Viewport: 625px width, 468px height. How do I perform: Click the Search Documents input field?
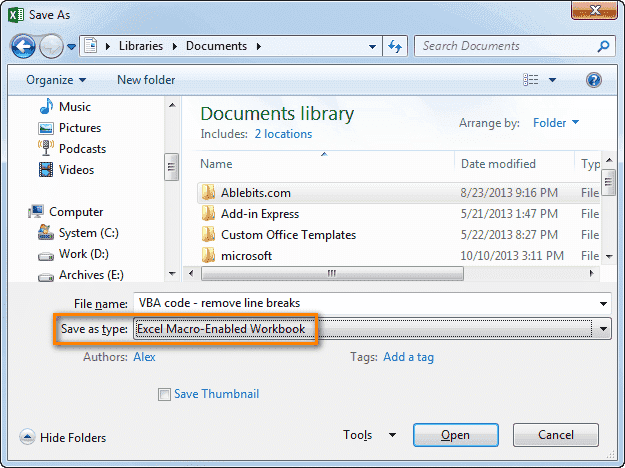[505, 46]
